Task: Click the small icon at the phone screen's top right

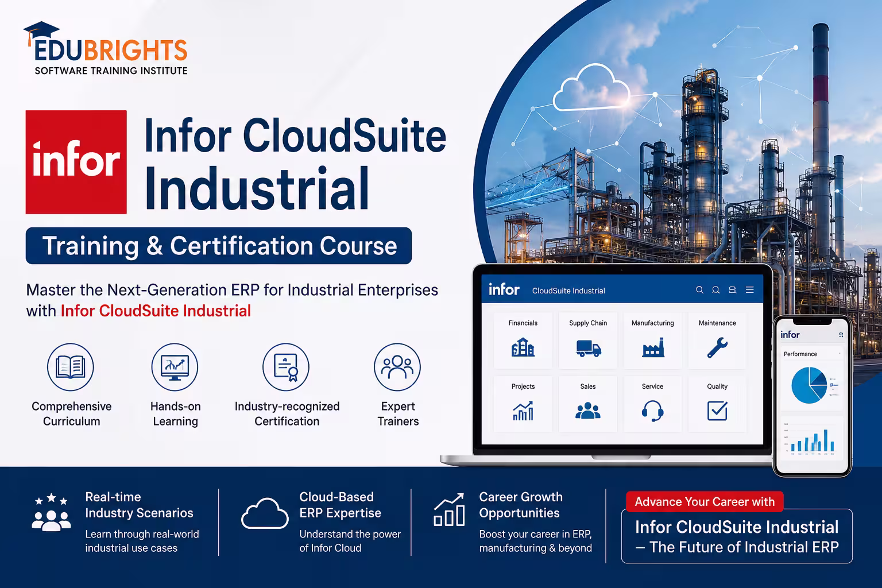Action: 841,335
